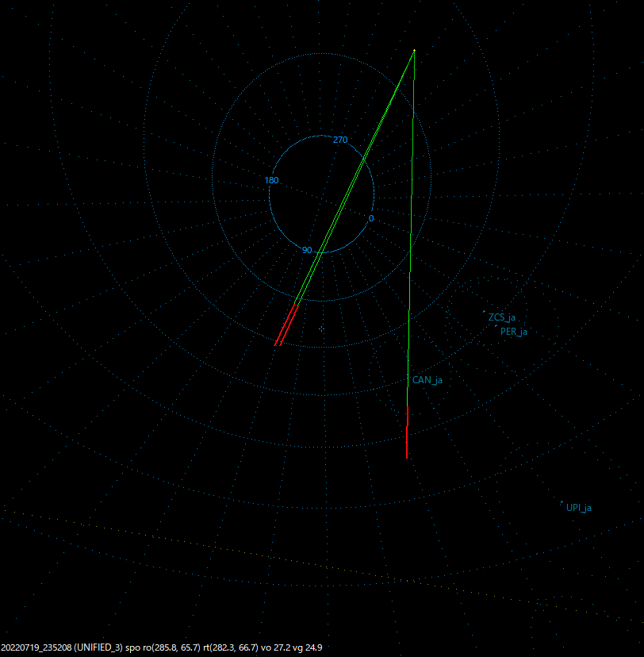This screenshot has height=657, width=644.
Task: Toggle the red segment of the left trail
Action: pyautogui.click(x=287, y=325)
